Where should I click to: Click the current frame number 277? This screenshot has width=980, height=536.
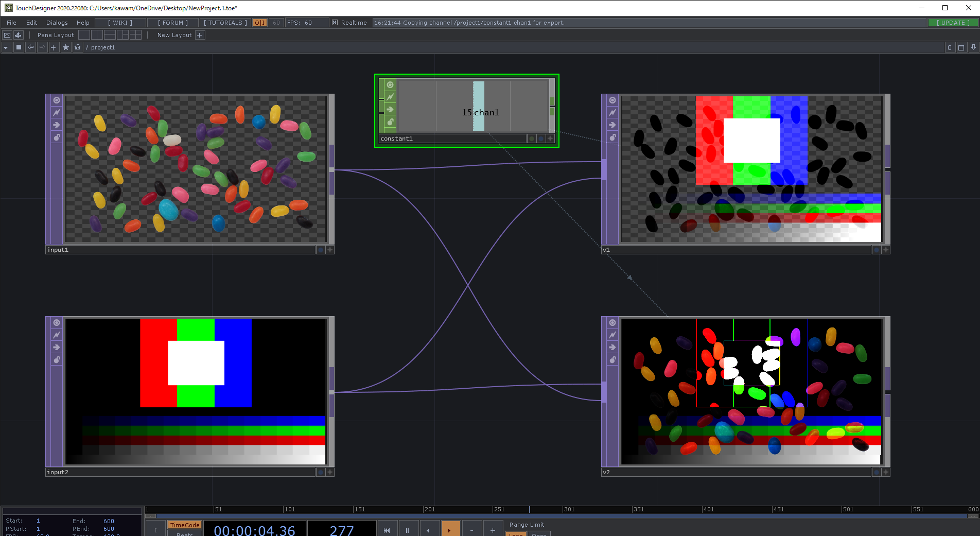(342, 530)
